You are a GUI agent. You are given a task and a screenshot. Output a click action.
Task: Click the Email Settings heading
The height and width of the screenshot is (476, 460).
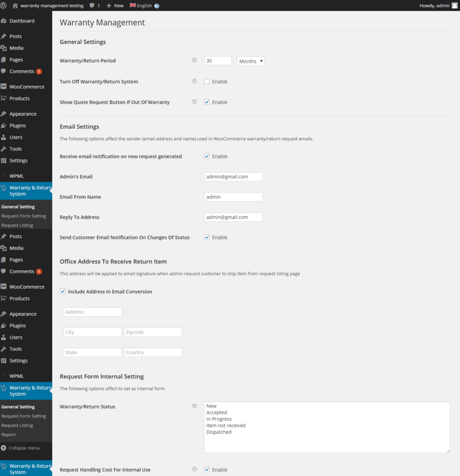coord(79,127)
